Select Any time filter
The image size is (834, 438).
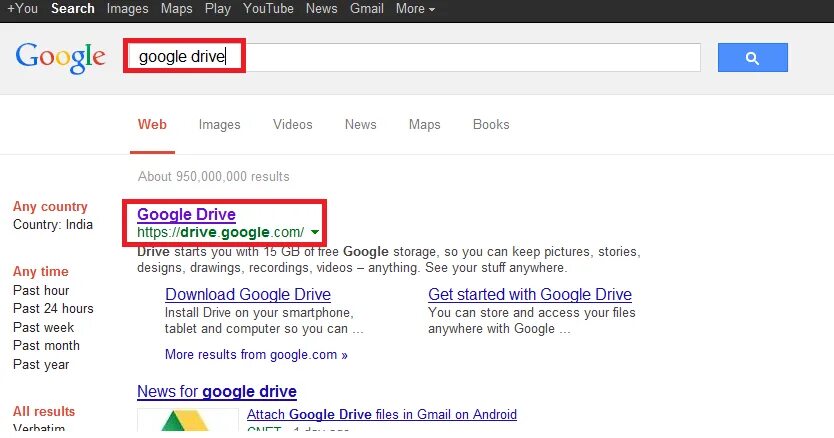(x=40, y=271)
